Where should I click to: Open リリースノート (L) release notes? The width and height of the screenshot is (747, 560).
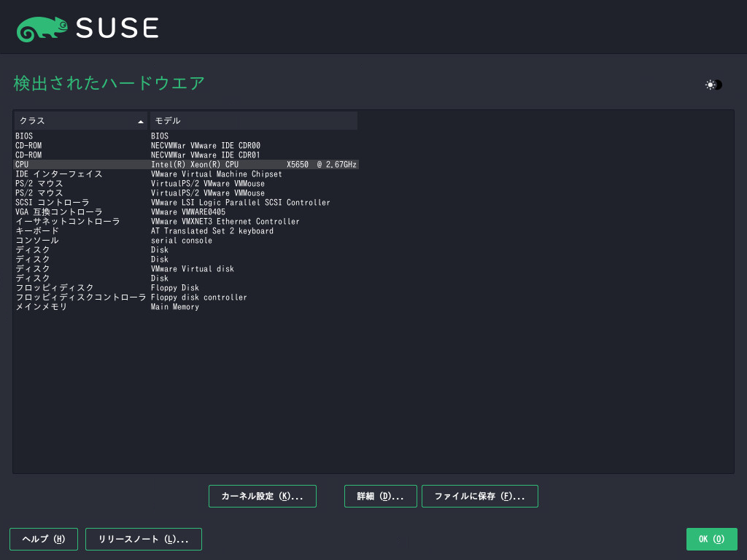[x=143, y=539]
